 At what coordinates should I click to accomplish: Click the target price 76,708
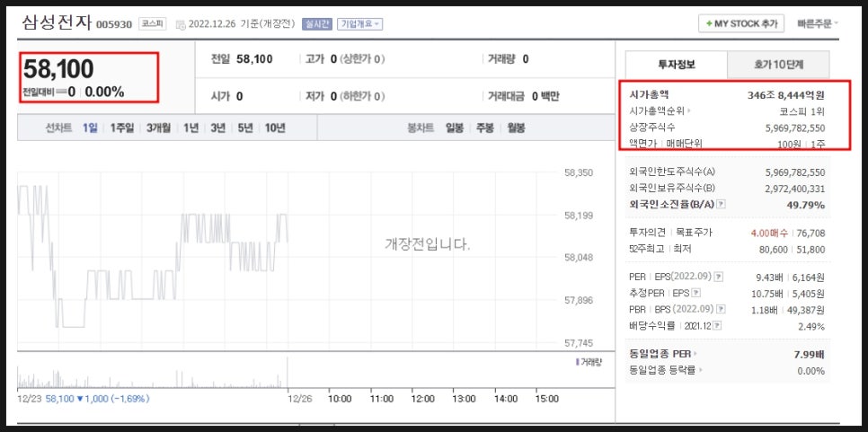coord(810,233)
